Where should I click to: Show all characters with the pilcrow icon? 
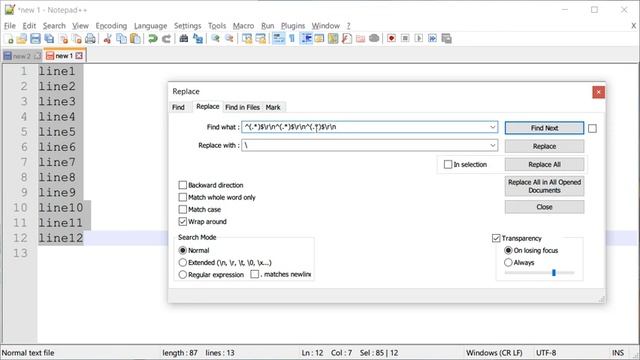(x=292, y=39)
